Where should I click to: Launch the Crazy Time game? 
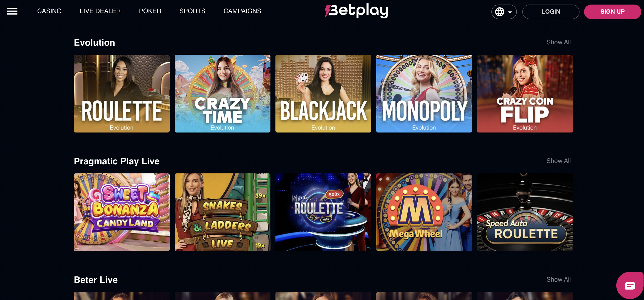click(222, 94)
